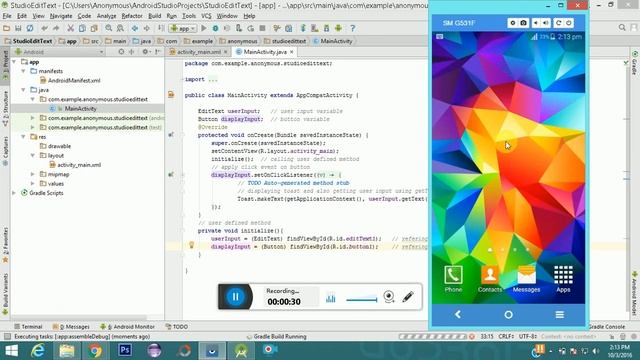Pause the screen recording
Viewport: 640px width, 360px height.
tap(236, 297)
